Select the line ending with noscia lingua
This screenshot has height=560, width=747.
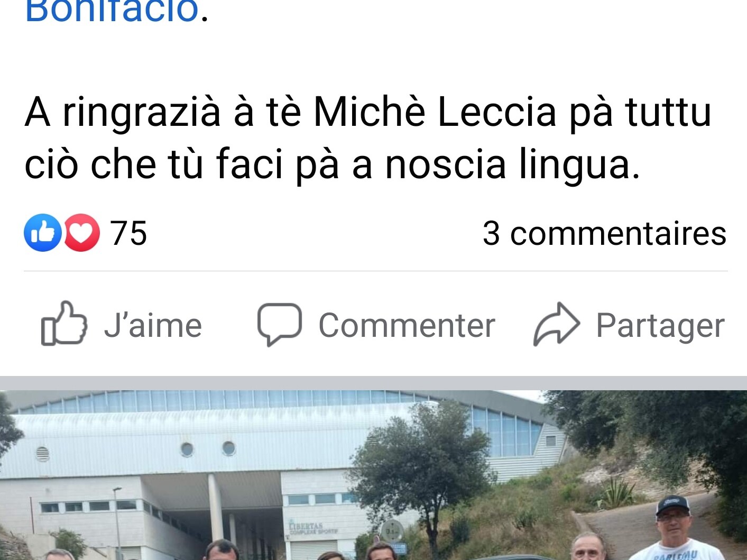pyautogui.click(x=332, y=164)
